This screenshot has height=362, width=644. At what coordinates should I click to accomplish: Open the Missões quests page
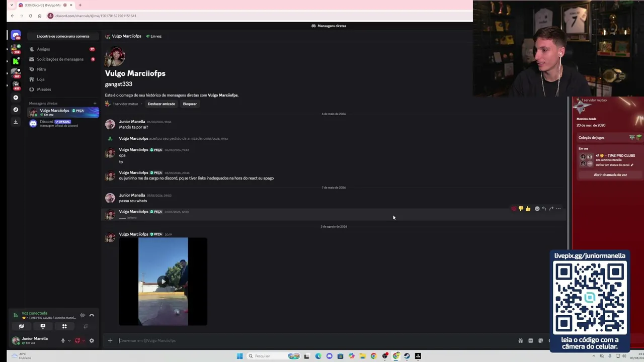pyautogui.click(x=62, y=89)
